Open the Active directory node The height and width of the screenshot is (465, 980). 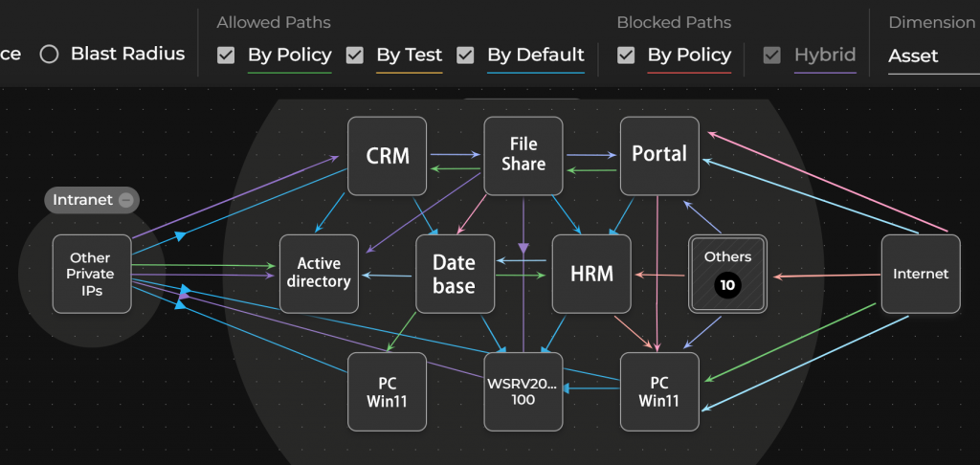pos(319,273)
